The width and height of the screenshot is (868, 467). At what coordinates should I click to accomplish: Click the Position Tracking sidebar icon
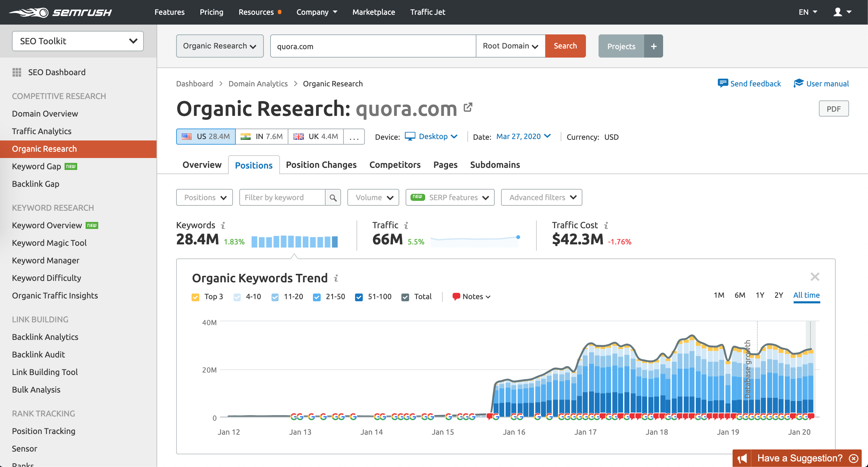point(44,431)
